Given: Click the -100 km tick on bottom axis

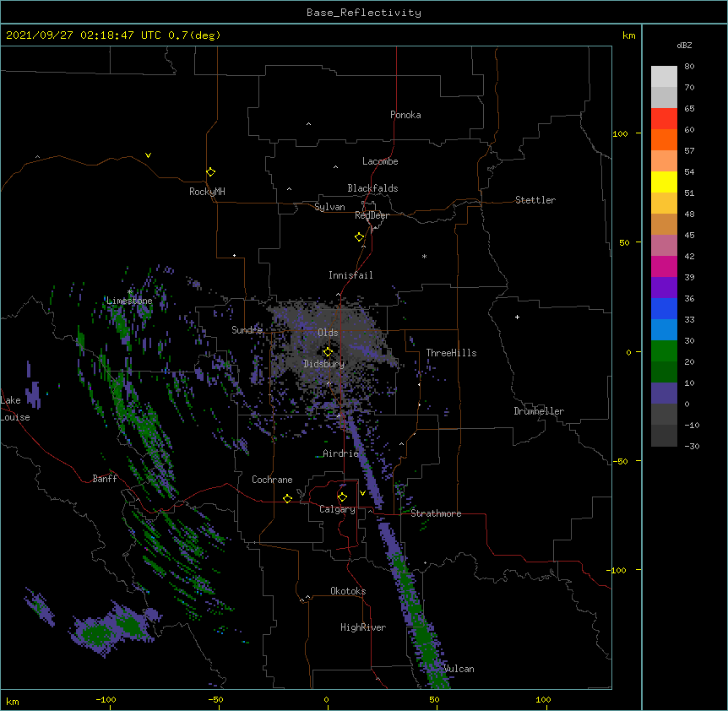Looking at the screenshot, I should click(x=106, y=699).
